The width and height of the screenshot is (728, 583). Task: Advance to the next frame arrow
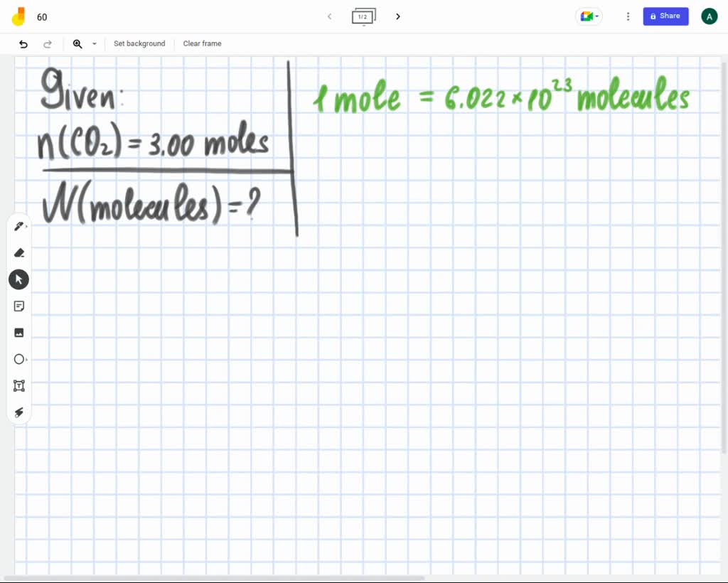coord(397,16)
